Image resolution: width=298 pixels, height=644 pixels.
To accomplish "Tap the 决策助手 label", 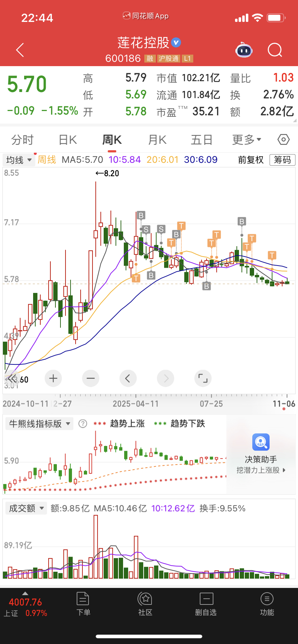I will click(x=261, y=459).
